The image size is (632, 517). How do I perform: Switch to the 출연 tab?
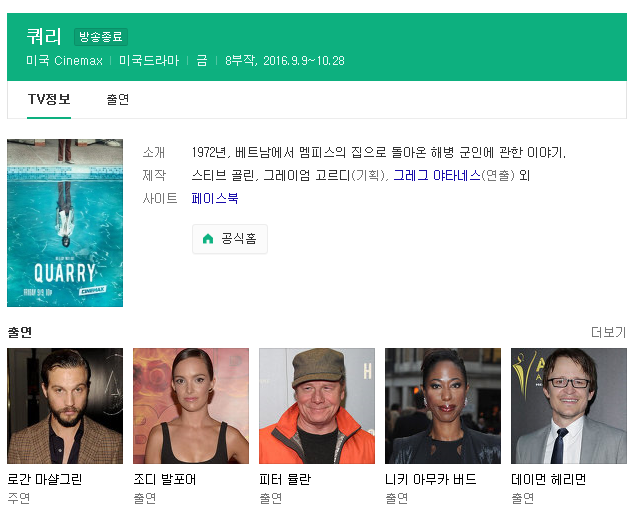pyautogui.click(x=118, y=99)
